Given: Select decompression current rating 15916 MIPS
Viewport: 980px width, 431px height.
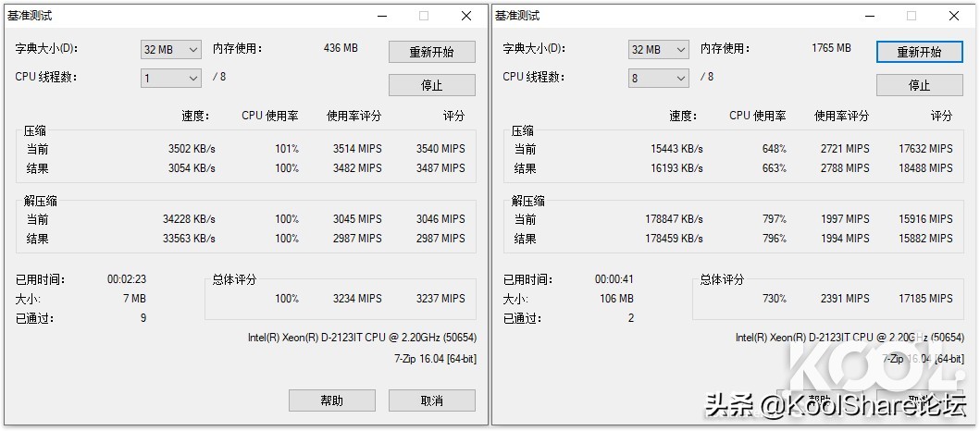Looking at the screenshot, I should pyautogui.click(x=925, y=219).
